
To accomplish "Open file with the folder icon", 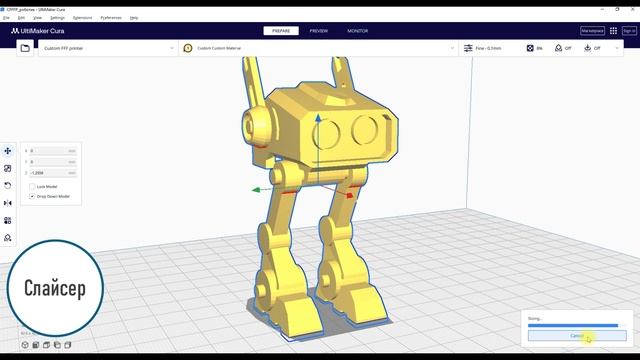I will point(25,48).
